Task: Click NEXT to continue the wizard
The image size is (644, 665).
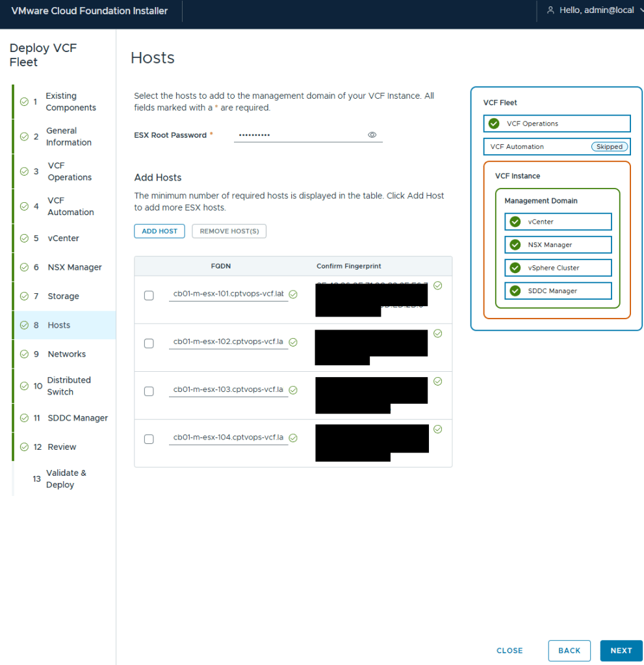Action: pyautogui.click(x=621, y=651)
